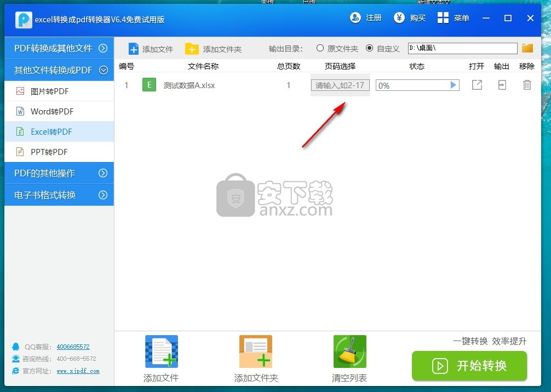Click the 官方网址 browser icon

pos(15,371)
